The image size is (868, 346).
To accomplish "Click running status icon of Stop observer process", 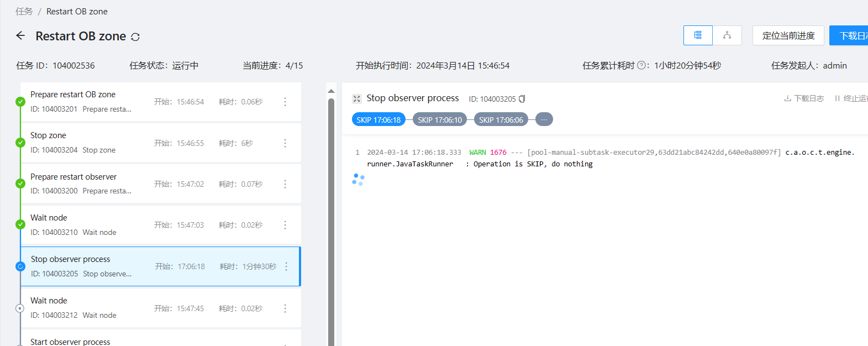I will click(20, 266).
